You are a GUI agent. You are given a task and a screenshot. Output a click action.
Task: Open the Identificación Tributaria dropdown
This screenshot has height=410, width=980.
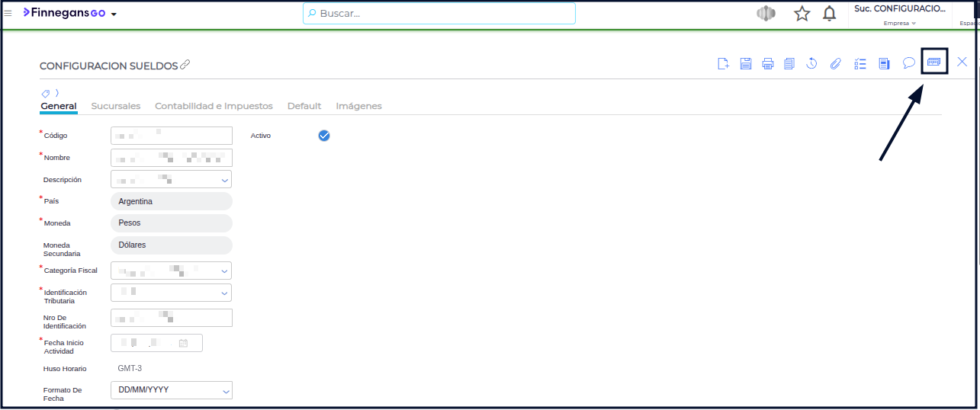pos(225,293)
